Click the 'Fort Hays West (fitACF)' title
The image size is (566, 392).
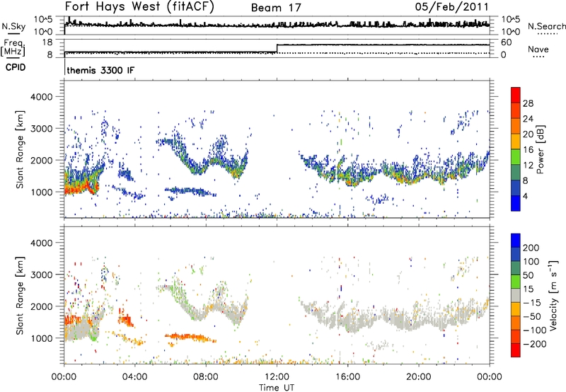pyautogui.click(x=139, y=7)
